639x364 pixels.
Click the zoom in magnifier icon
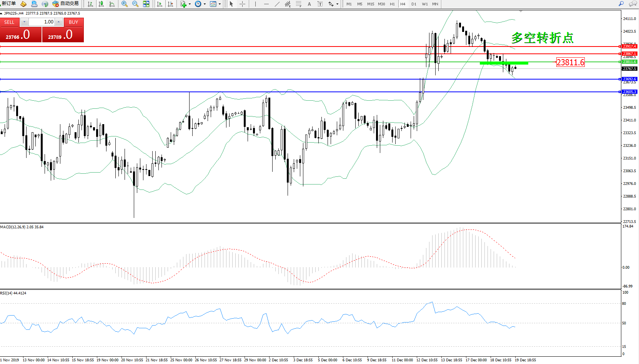124,4
